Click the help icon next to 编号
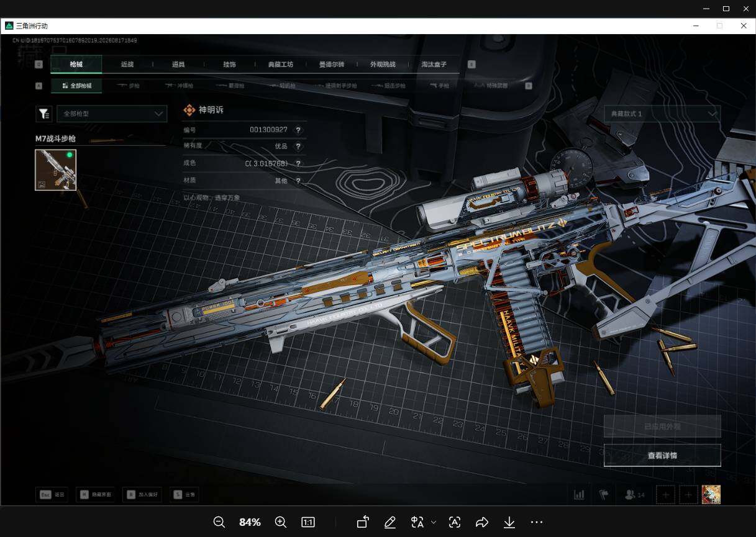 click(298, 130)
